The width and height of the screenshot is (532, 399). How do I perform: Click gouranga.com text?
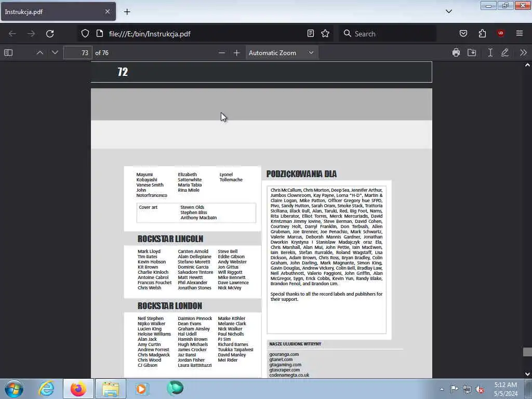click(x=284, y=354)
